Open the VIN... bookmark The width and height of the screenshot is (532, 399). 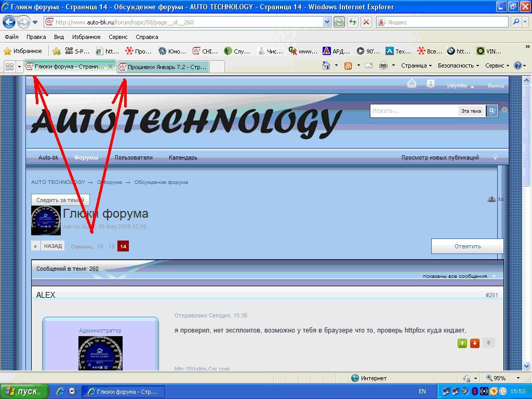tap(489, 51)
